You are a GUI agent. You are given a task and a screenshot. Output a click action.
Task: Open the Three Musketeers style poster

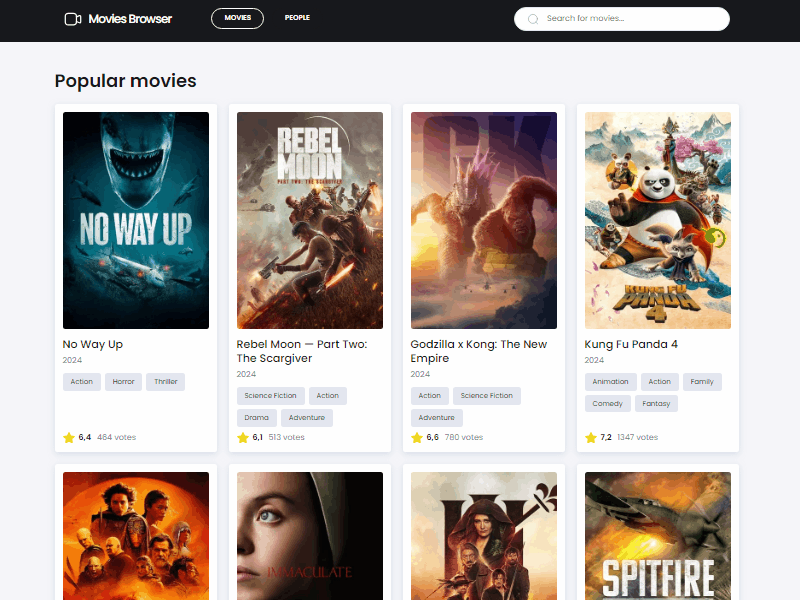[484, 536]
